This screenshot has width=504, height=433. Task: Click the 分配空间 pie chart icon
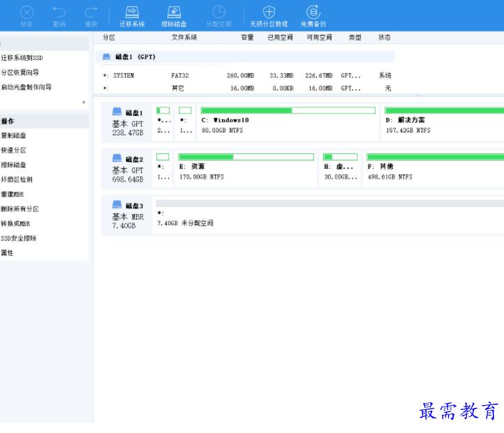point(218,13)
